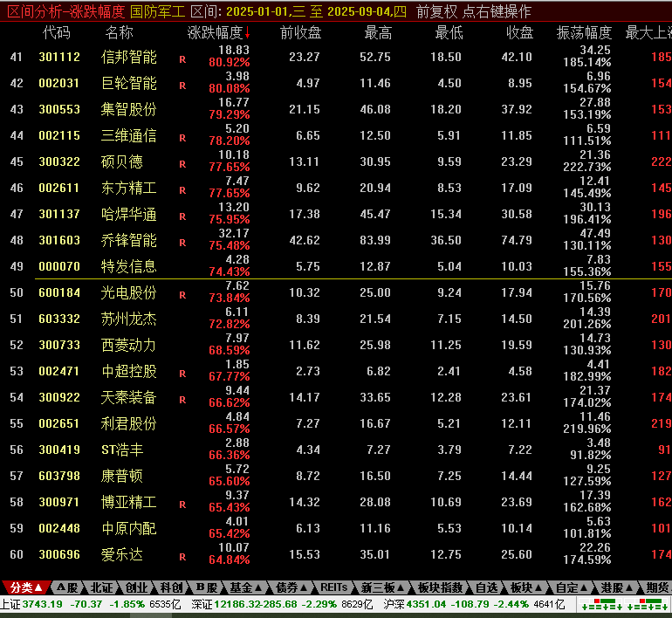The image size is (672, 618).
Task: Click the R marker for 信邦智能
Action: tap(182, 59)
